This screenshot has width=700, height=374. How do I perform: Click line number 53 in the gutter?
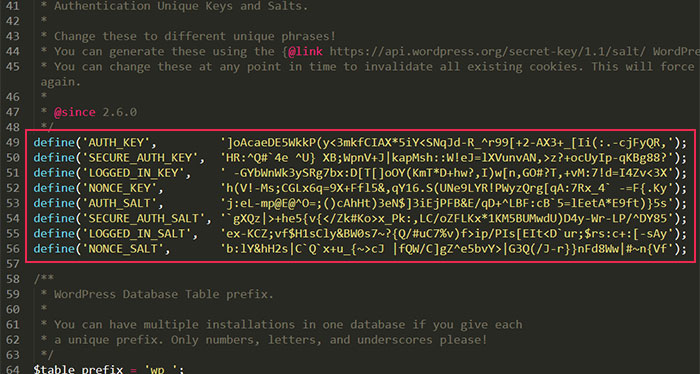point(13,203)
